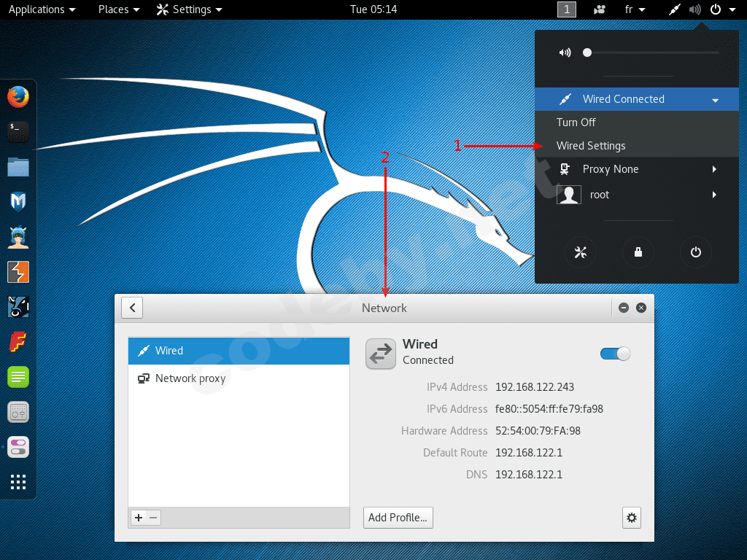Image resolution: width=747 pixels, height=560 pixels.
Task: Toggle the Wired connection switch off
Action: (615, 354)
